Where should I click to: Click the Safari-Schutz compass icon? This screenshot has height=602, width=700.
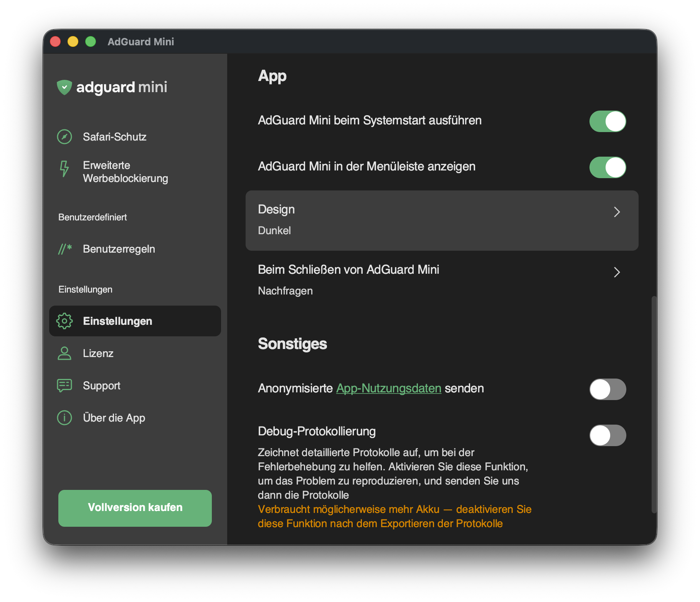tap(64, 137)
